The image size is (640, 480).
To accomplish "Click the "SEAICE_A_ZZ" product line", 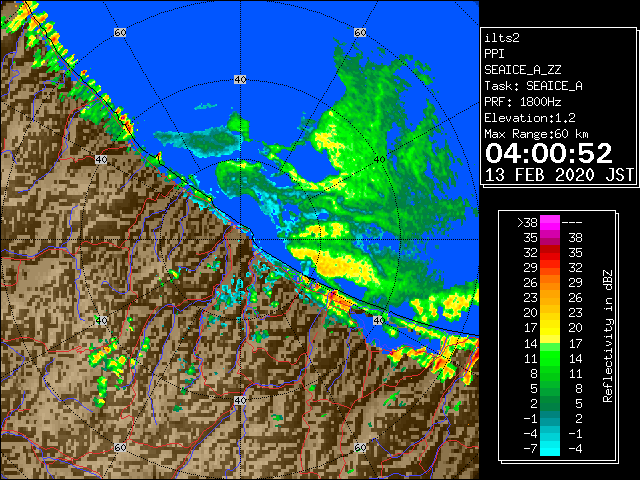I will (523, 70).
